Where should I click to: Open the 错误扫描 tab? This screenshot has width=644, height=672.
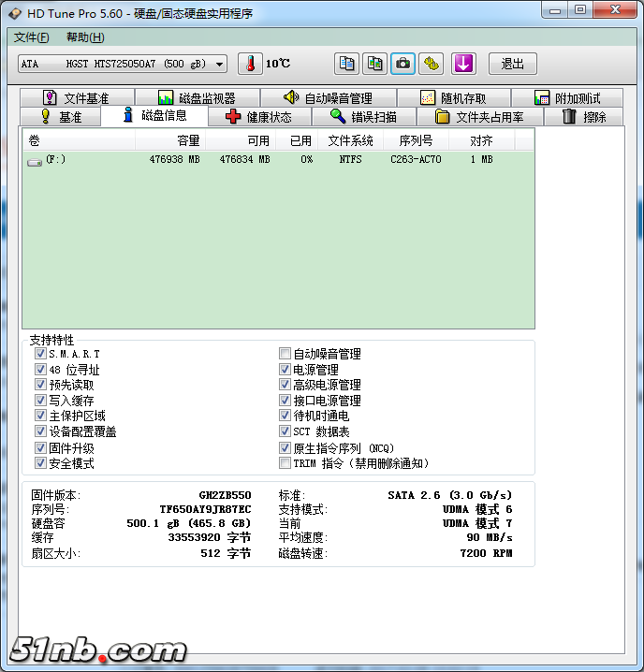[x=364, y=117]
